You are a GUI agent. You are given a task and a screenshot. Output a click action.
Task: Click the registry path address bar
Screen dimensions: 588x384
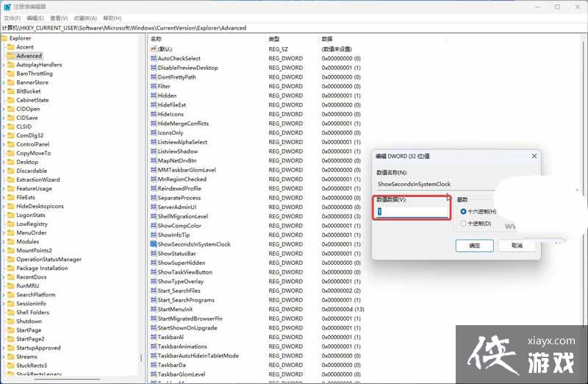(x=294, y=28)
